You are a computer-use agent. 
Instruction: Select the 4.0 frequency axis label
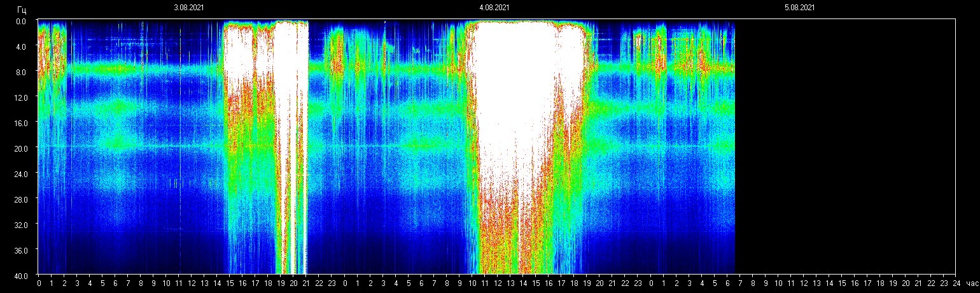pyautogui.click(x=21, y=46)
